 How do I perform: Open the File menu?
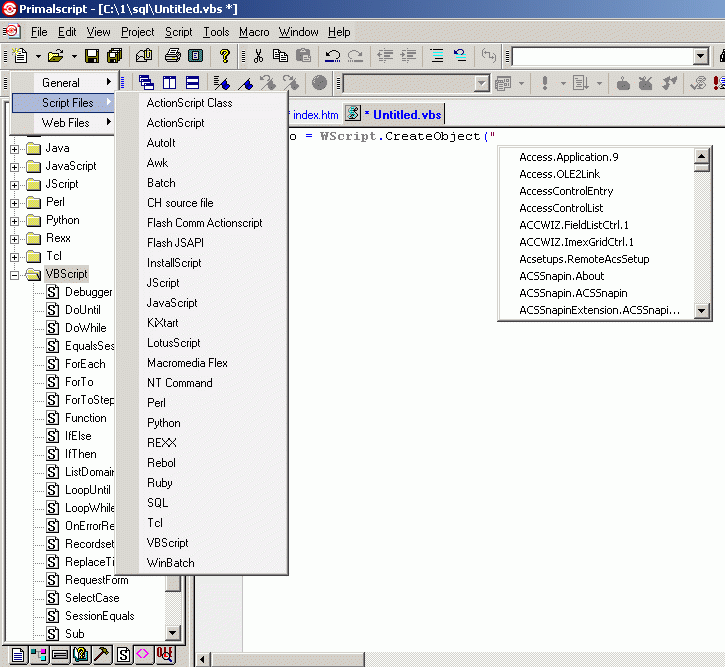pos(39,32)
